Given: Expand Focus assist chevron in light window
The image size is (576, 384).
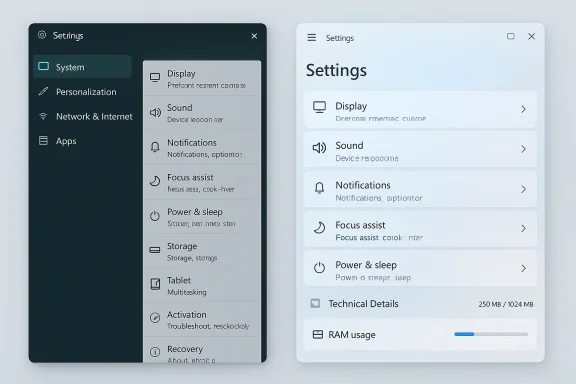Looking at the screenshot, I should (x=523, y=229).
